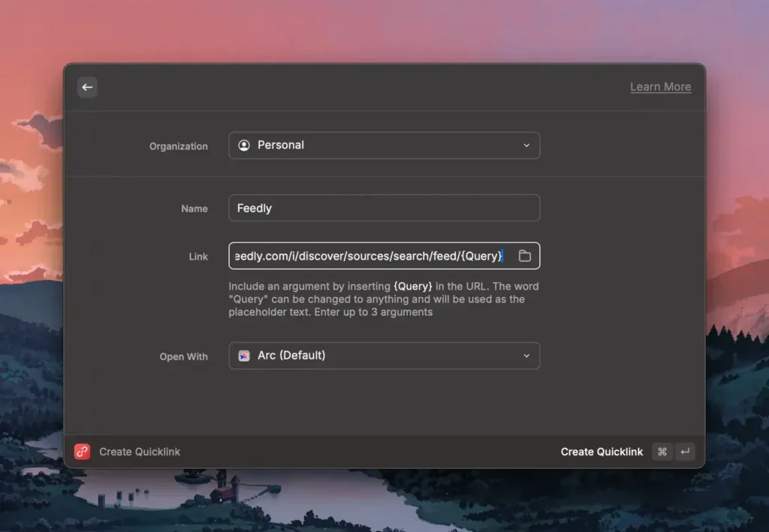This screenshot has height=532, width=769.
Task: Click the Open With dropdown chevron
Action: click(526, 356)
